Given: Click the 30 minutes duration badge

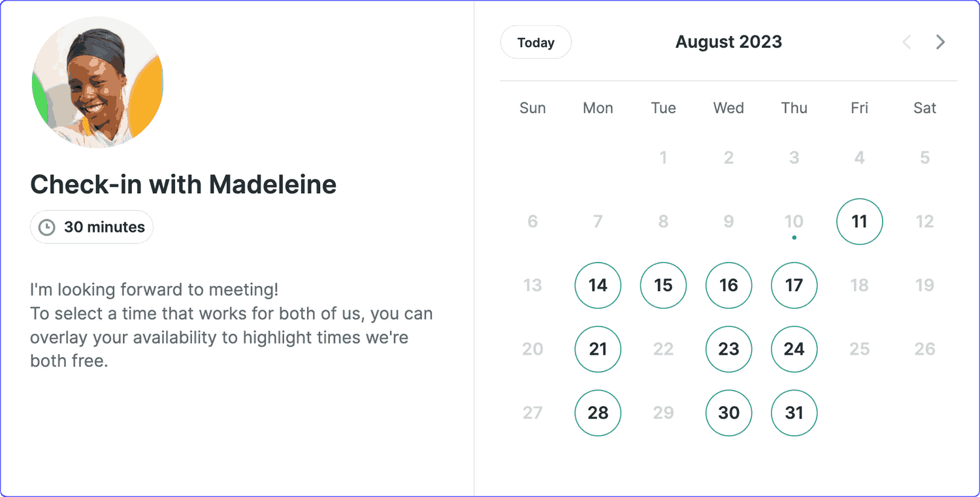Looking at the screenshot, I should click(91, 227).
